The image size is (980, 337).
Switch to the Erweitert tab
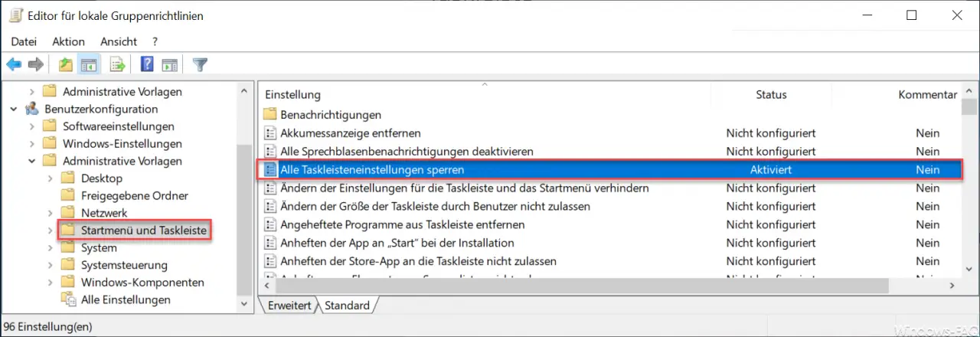tap(289, 305)
